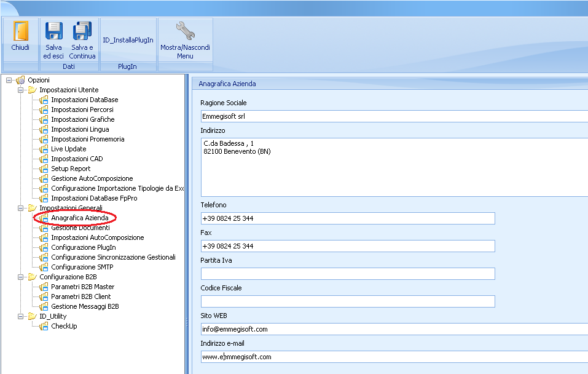Click the ID_InstallaPlugIn button
Image resolution: width=588 pixels, height=374 pixels.
pos(128,40)
